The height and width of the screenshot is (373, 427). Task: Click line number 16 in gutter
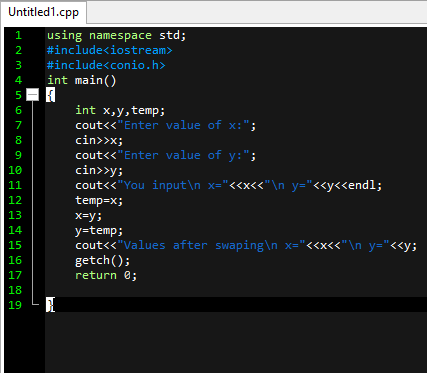[15, 260]
